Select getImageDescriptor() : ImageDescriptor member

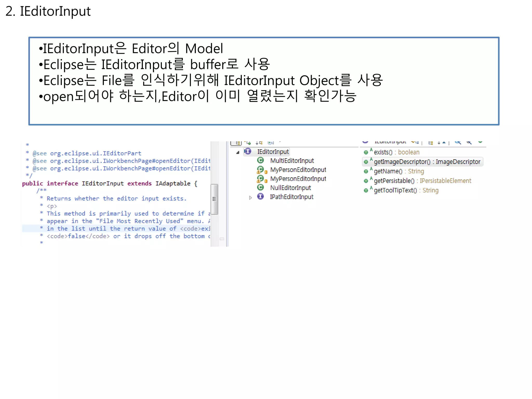tap(427, 162)
